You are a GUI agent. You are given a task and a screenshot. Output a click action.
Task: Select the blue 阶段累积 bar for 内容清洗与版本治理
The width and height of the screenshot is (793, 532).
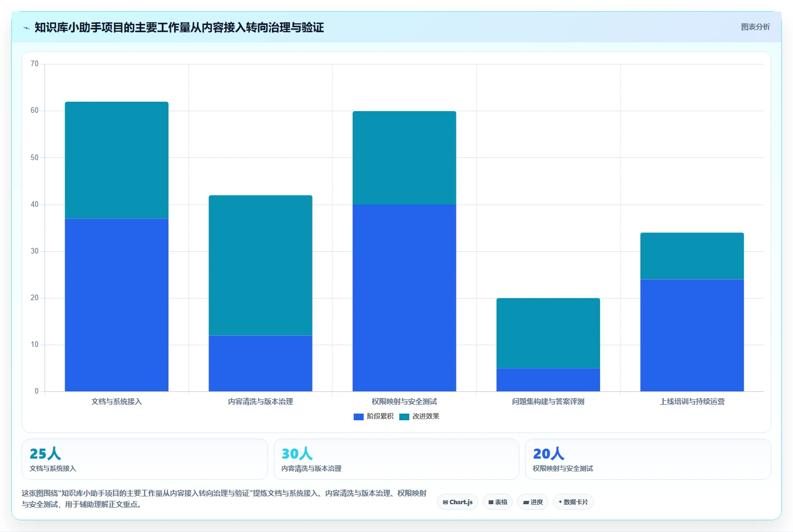260,363
